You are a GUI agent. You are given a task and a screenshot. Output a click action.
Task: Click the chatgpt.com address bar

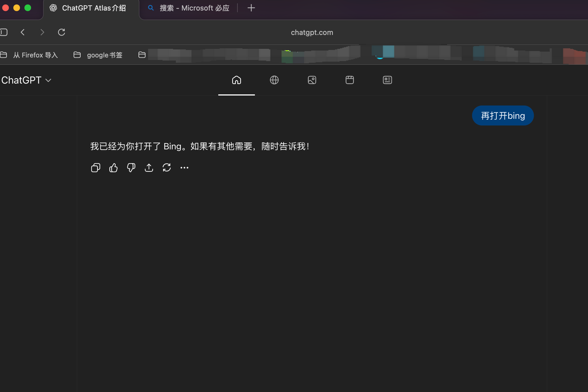pyautogui.click(x=312, y=32)
